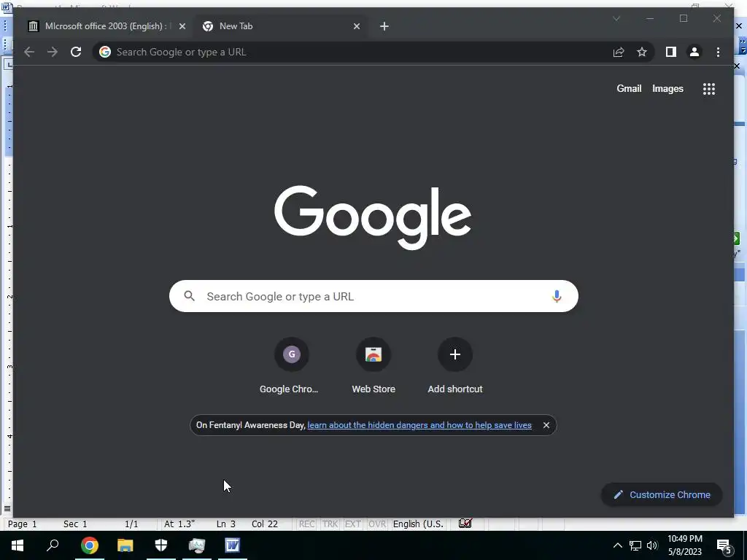Open the Google Chrome shortcut tile
This screenshot has height=560, width=747.
coord(291,366)
